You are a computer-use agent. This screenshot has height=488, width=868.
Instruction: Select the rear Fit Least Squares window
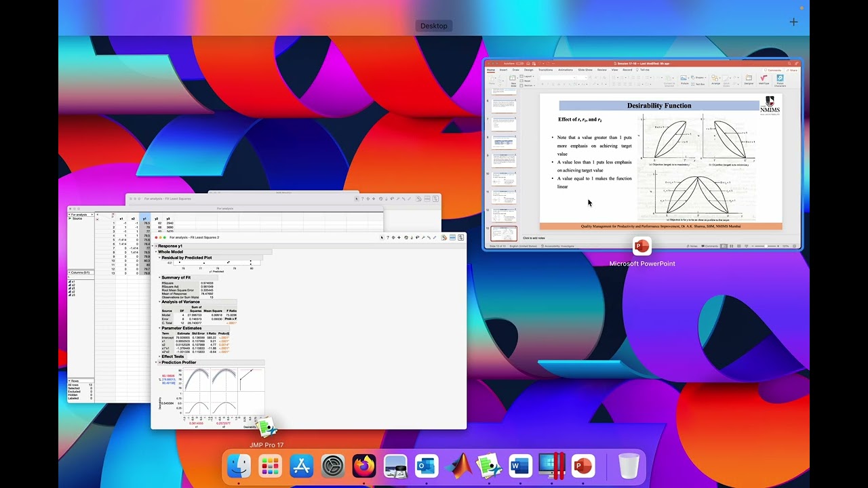283,199
